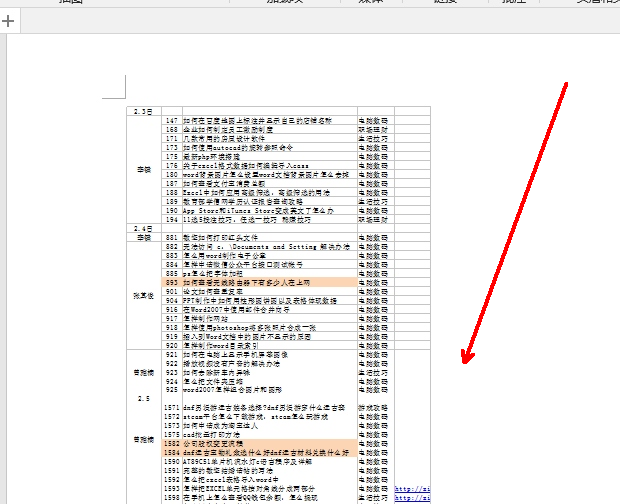This screenshot has height=504, width=620.
Task: Click the row 1593 title mentioning EXCEL单元格
Action: point(249,489)
